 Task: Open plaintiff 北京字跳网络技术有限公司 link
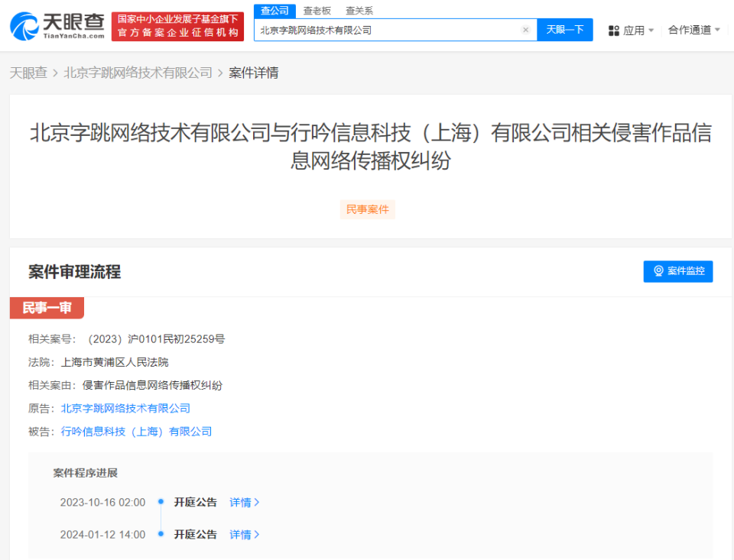pos(125,409)
